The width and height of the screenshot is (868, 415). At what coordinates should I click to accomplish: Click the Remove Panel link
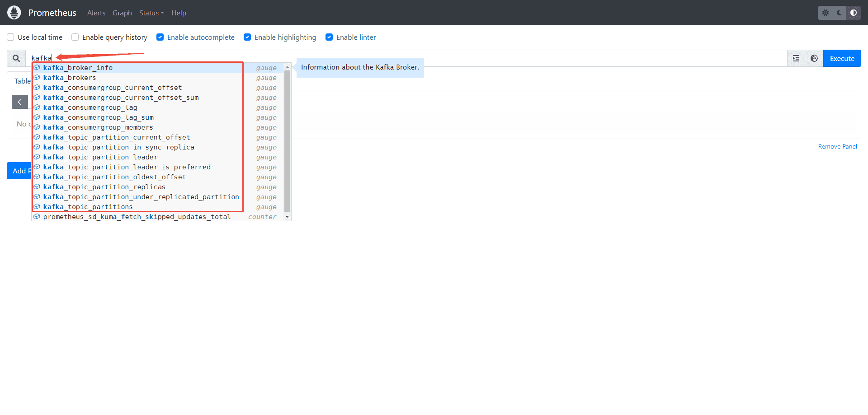tap(837, 146)
